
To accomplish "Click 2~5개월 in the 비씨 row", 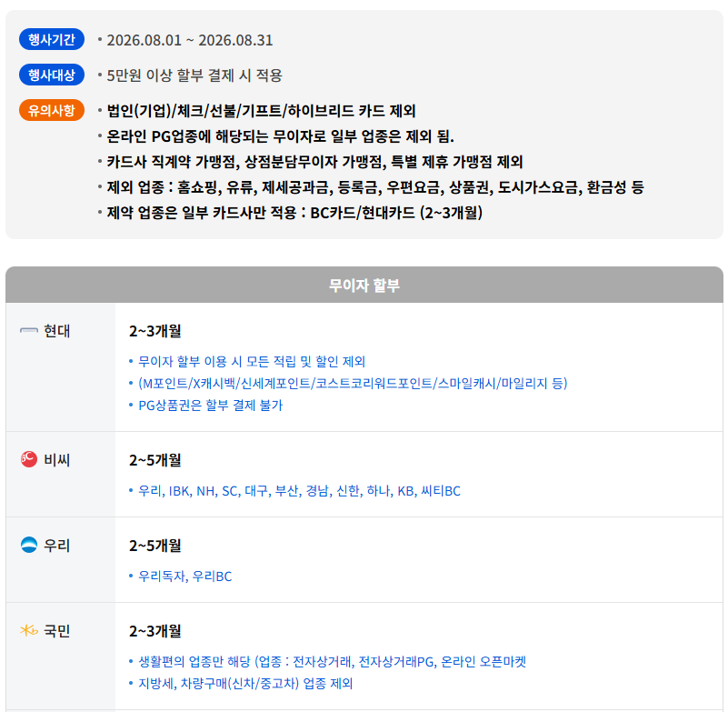I will coord(155,460).
